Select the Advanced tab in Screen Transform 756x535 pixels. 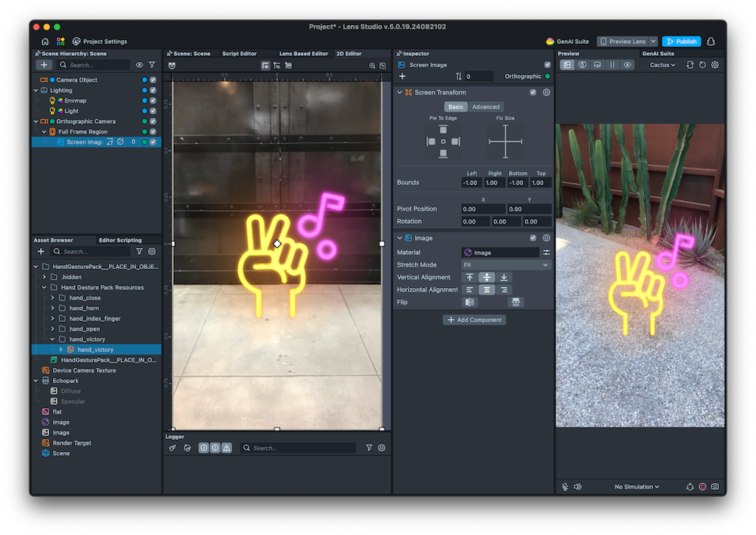485,107
